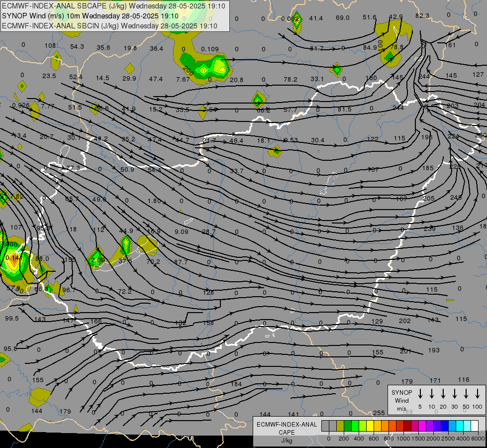Click the map value '81.5'

point(345,109)
